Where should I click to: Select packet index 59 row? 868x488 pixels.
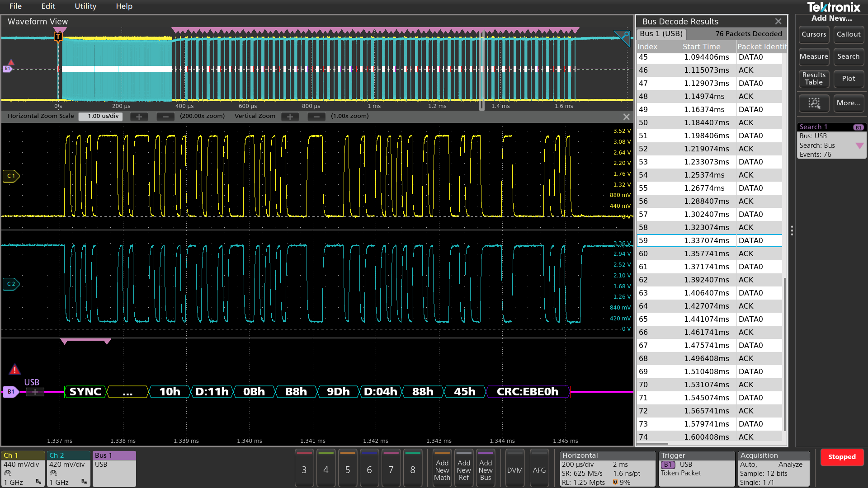(709, 240)
